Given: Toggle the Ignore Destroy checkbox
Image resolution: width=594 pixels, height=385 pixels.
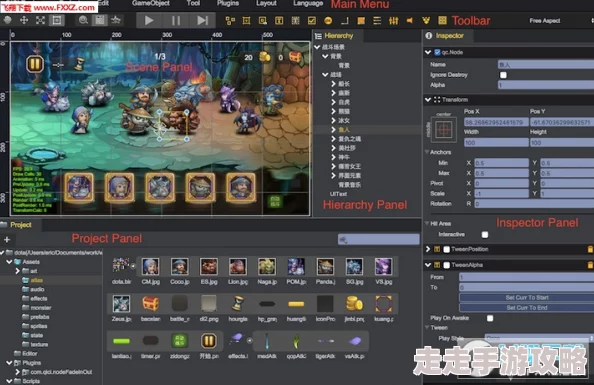Looking at the screenshot, I should (503, 75).
